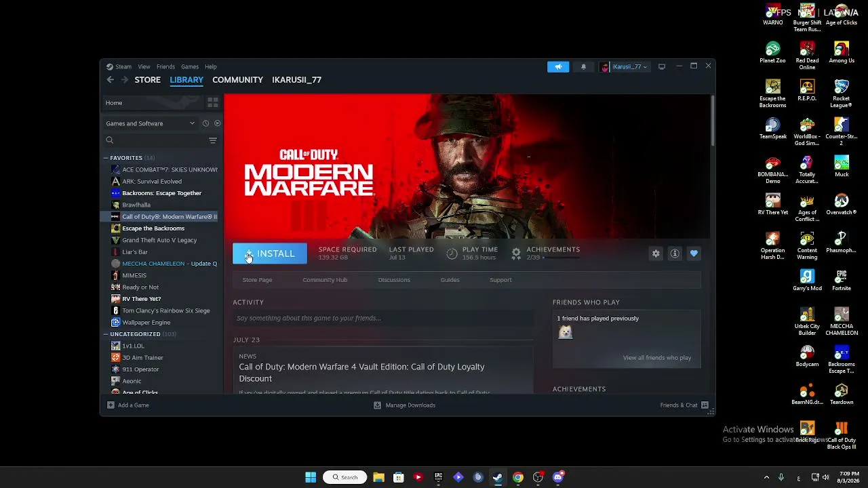
Task: Open the Community Hub link
Action: tap(325, 280)
